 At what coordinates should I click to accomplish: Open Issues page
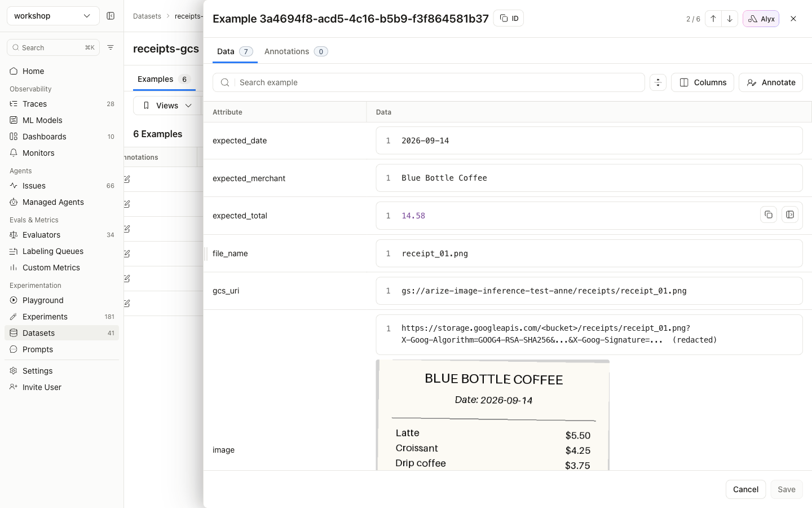(62, 186)
